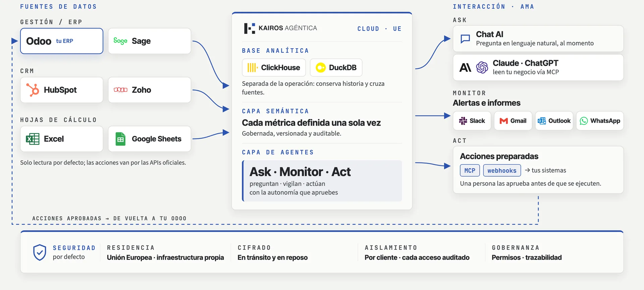Click 'Pregunta en lenguaje natural' text
Screen dimensions: 644x290
pos(535,43)
